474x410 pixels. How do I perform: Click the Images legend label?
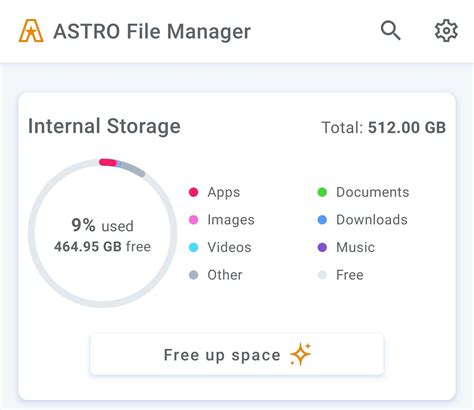pos(231,220)
